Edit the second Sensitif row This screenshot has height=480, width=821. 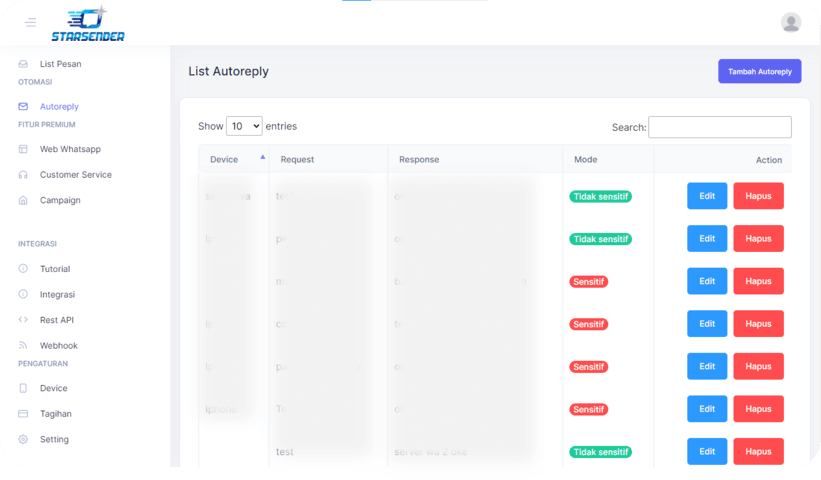pos(707,323)
